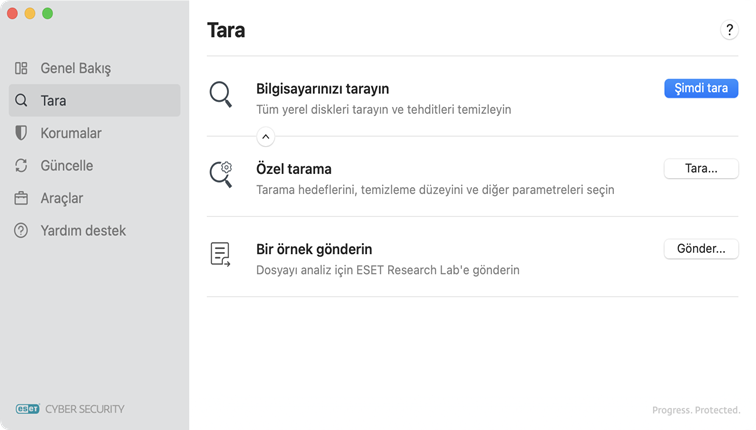Select Yardım destek in the sidebar
The image size is (756, 430).
click(x=82, y=231)
